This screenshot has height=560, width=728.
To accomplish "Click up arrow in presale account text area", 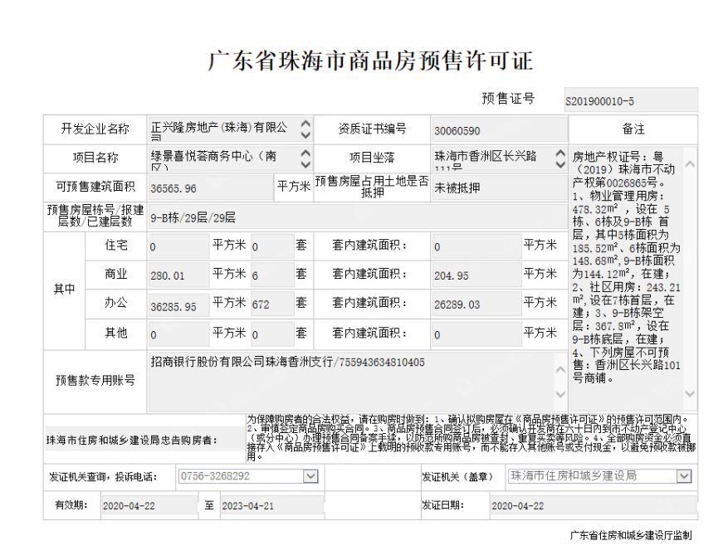I will 560,370.
